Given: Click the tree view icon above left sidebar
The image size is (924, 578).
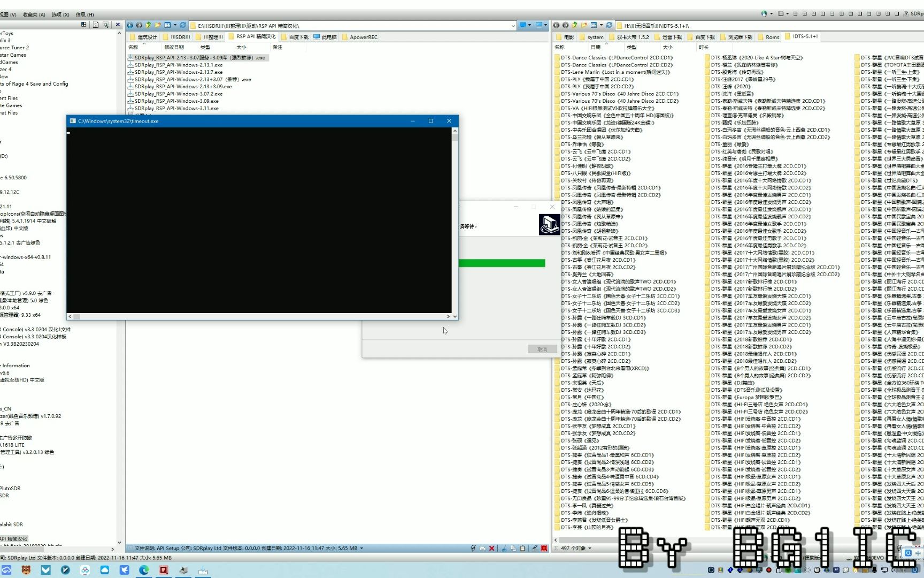Looking at the screenshot, I should (x=84, y=25).
